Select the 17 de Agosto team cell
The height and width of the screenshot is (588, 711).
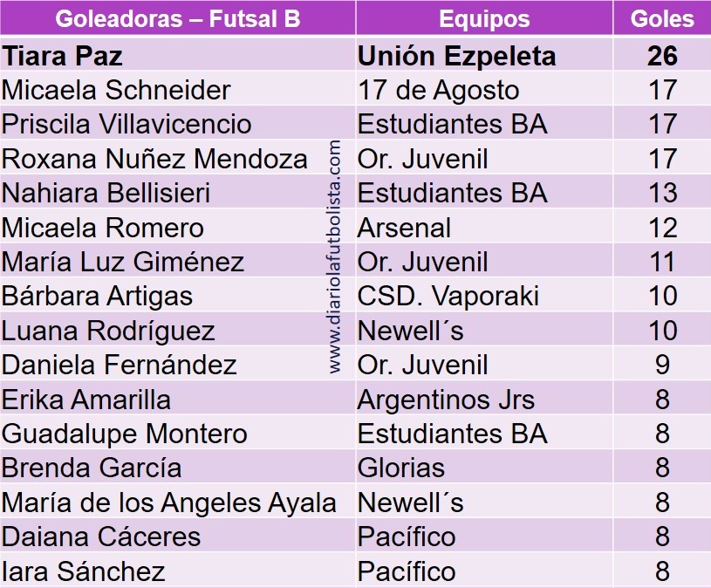click(484, 90)
